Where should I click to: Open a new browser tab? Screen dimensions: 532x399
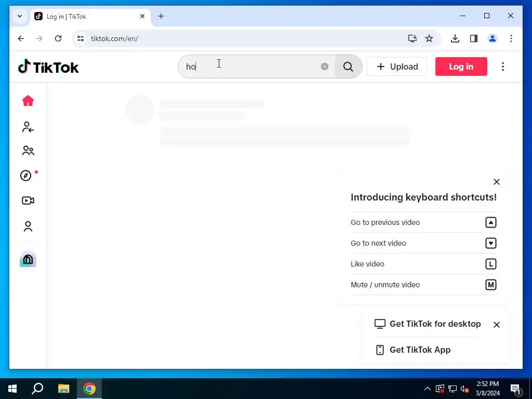tap(161, 16)
